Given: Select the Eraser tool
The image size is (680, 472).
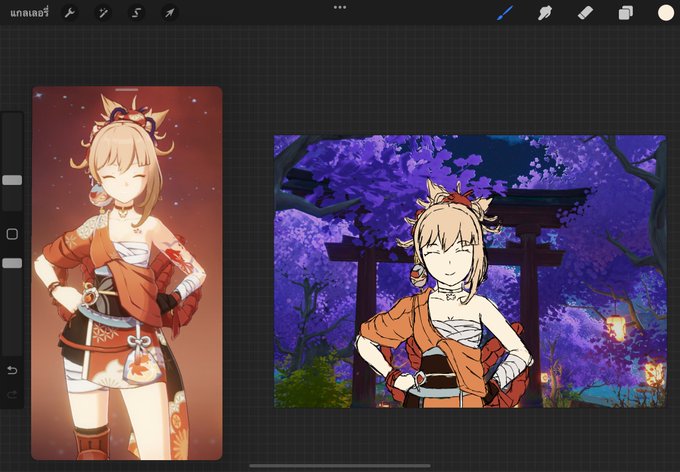Looking at the screenshot, I should click(x=585, y=13).
